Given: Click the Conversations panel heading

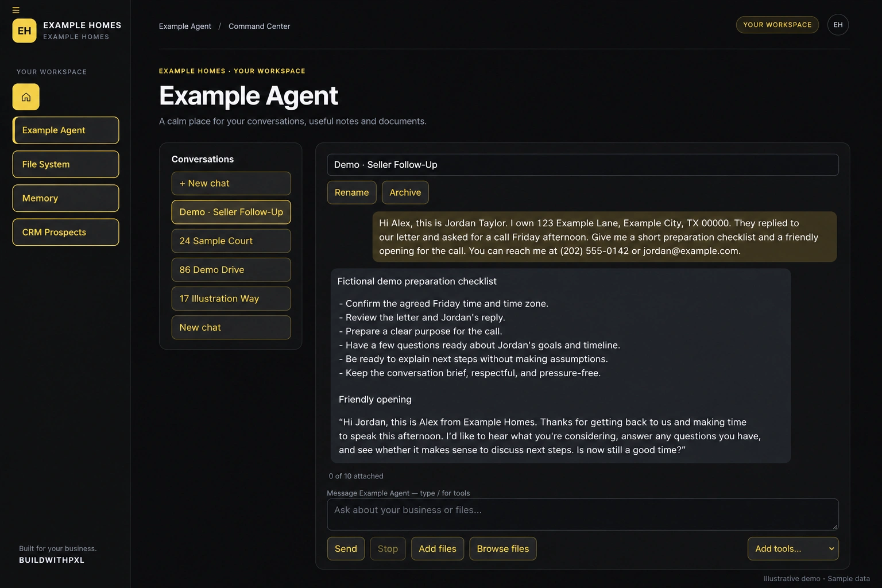Looking at the screenshot, I should [x=203, y=159].
